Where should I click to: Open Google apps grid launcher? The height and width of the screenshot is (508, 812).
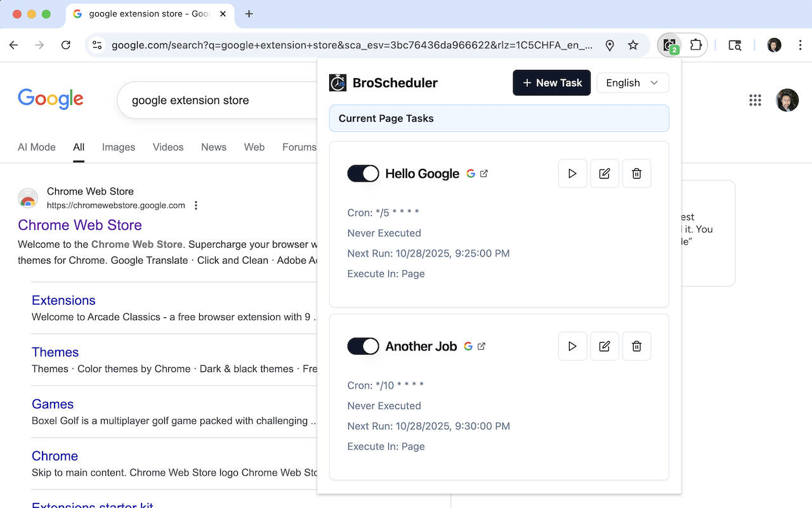tap(755, 100)
